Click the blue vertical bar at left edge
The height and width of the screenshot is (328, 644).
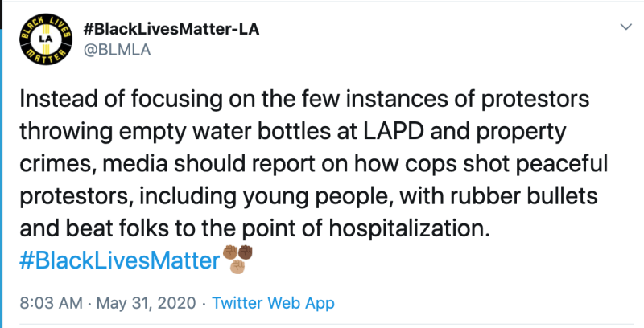click(x=2, y=178)
